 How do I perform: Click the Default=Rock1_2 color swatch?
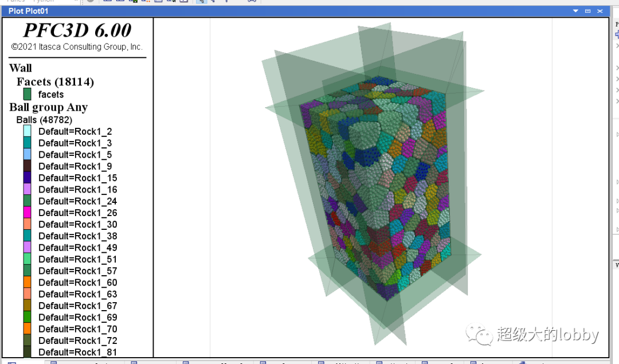tap(28, 131)
